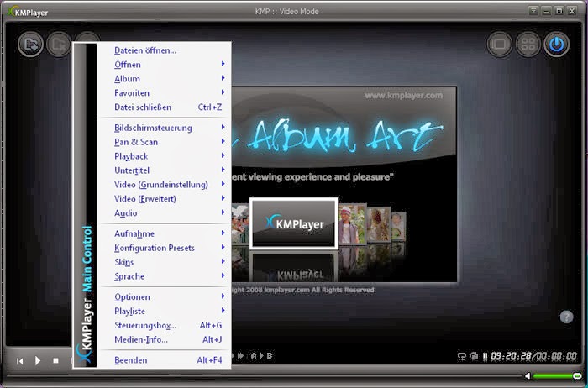Open the 'Skins' submenu
Screen dimensions: 588x388
[165, 262]
